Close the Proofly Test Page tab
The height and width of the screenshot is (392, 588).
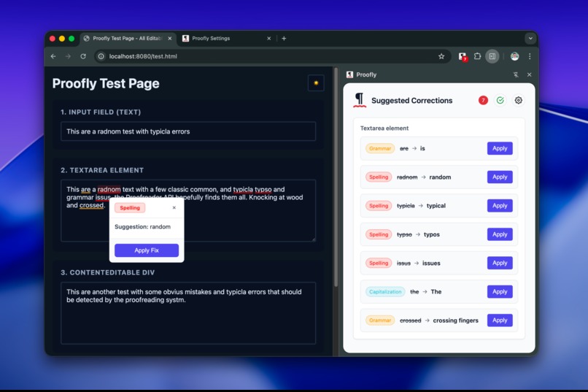tap(169, 38)
